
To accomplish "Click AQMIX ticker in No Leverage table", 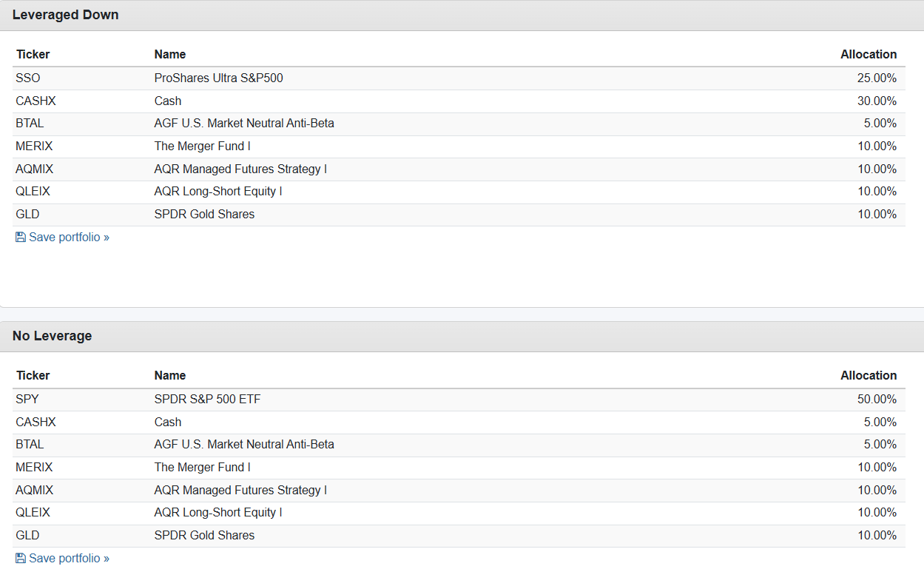I will 34,490.
